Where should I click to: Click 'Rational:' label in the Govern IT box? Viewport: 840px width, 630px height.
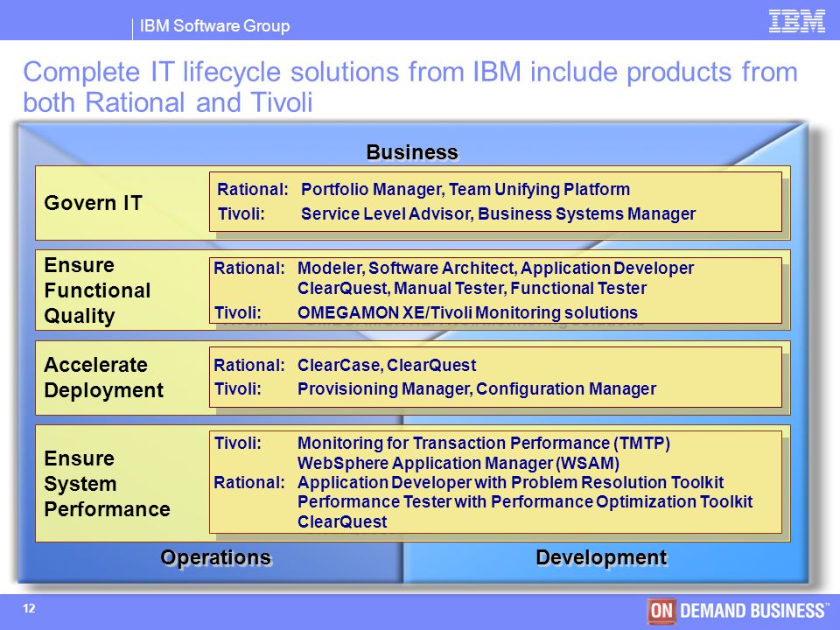(x=252, y=189)
